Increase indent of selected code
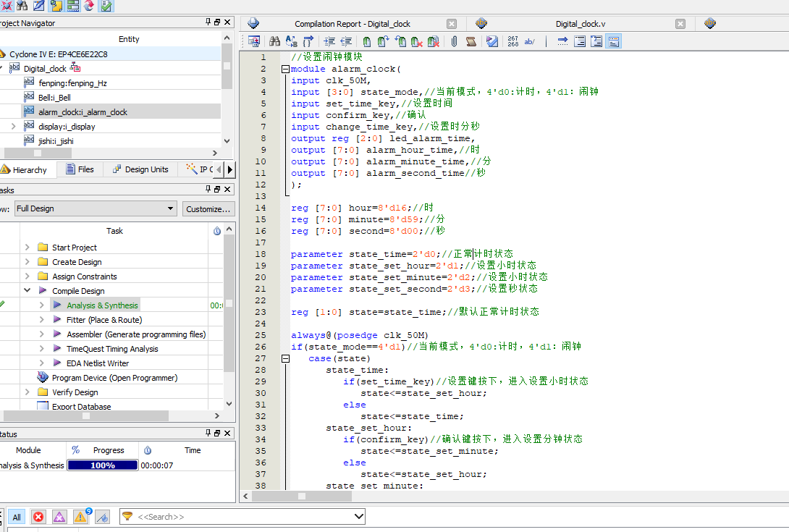This screenshot has width=789, height=532. coord(329,41)
